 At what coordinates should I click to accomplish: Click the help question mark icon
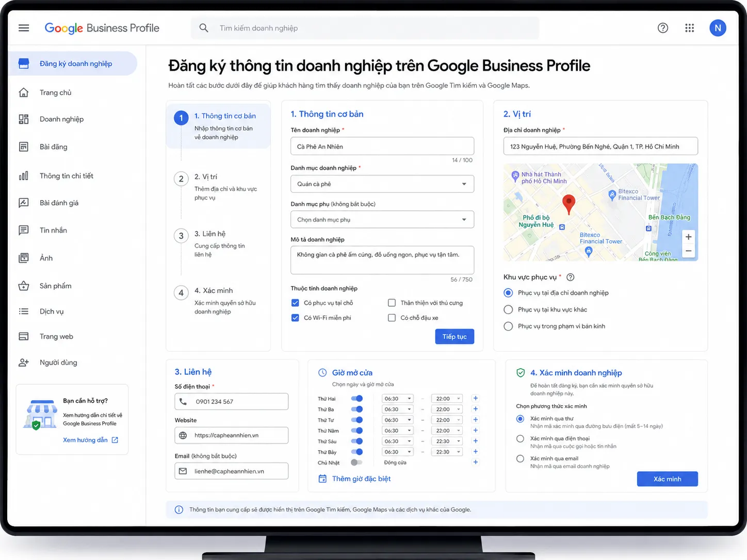click(x=663, y=28)
